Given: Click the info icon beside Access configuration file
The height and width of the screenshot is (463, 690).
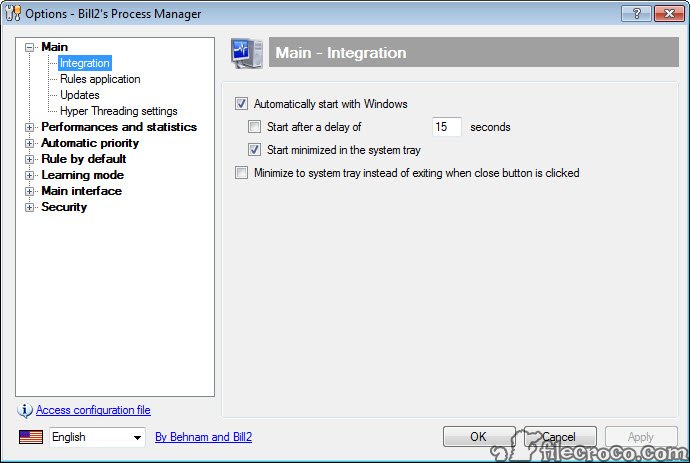Looking at the screenshot, I should [25, 410].
